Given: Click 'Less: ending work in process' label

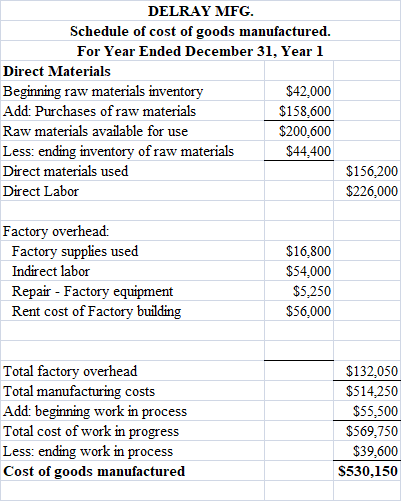Looking at the screenshot, I should [x=88, y=451].
